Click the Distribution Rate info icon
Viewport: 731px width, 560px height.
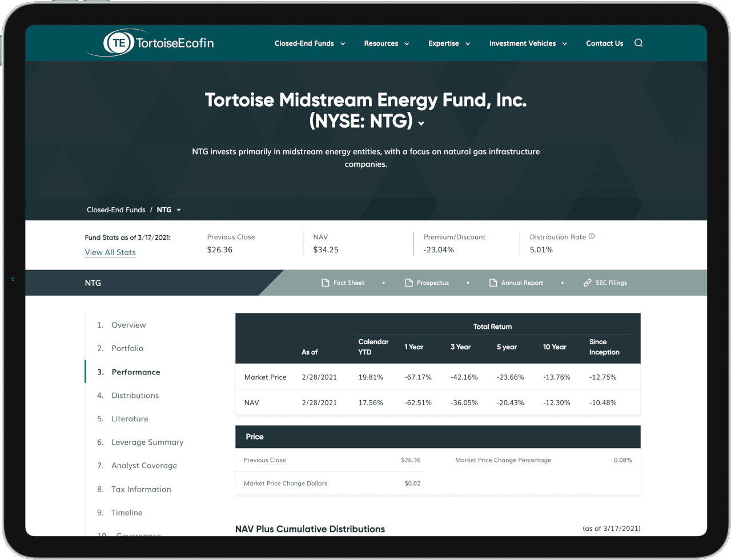(x=592, y=236)
